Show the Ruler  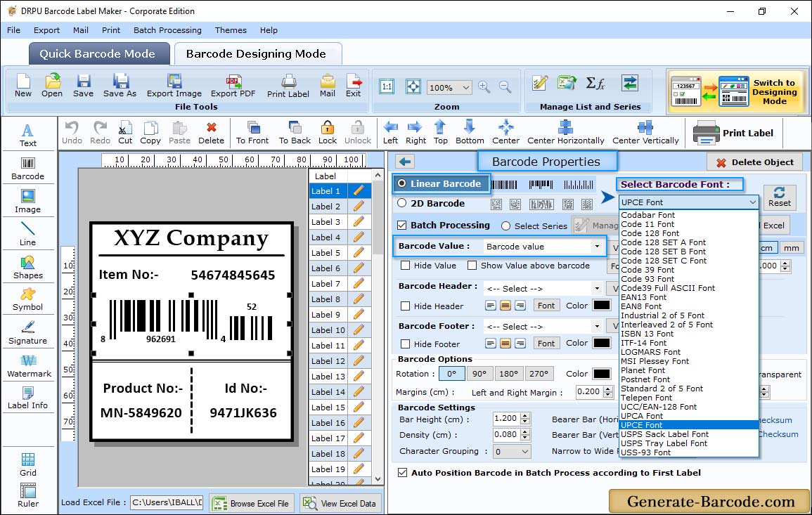tap(28, 495)
